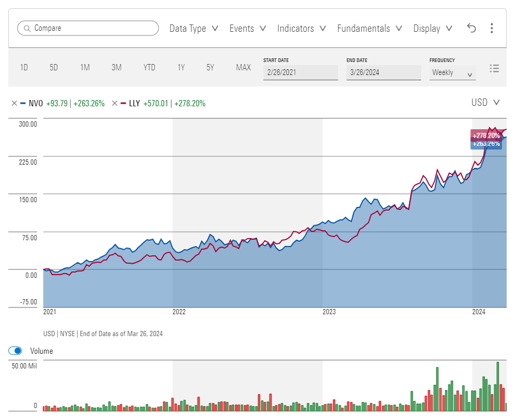Click the NVO ticker label in legend
The image size is (515, 420).
coord(36,104)
